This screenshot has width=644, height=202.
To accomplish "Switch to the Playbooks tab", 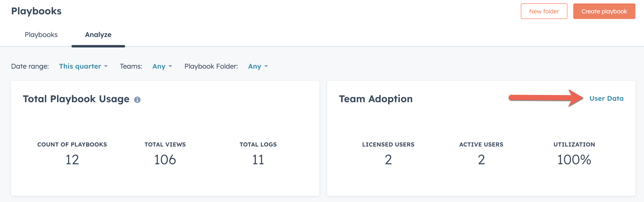I will (x=41, y=35).
